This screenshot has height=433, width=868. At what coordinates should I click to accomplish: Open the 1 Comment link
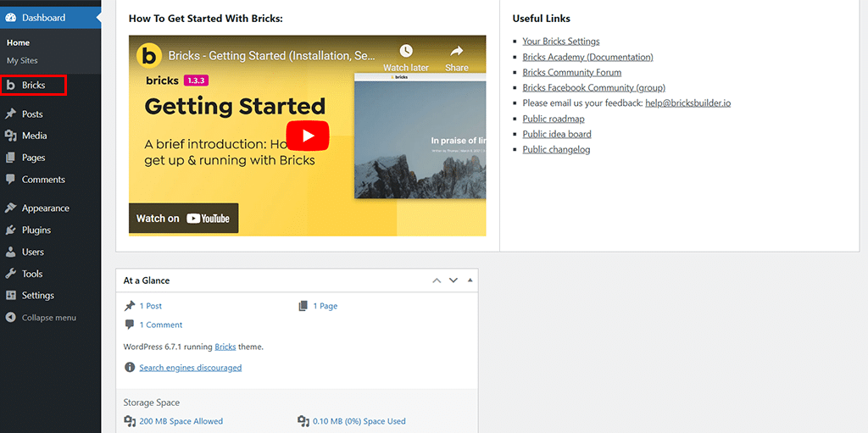[160, 325]
